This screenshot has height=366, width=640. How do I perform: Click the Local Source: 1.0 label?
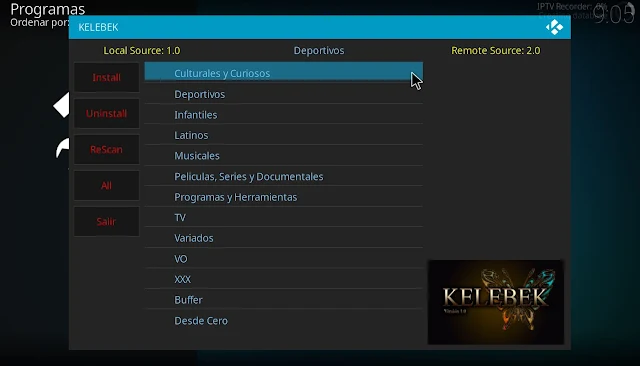pos(142,50)
